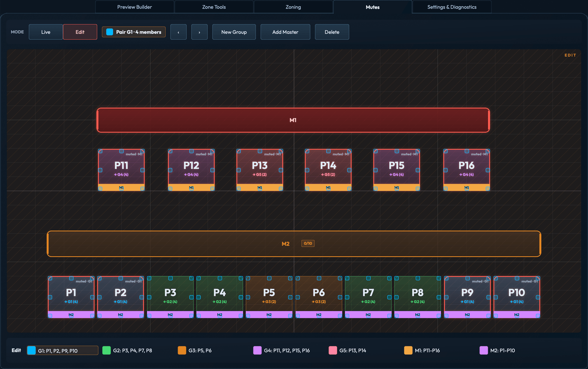This screenshot has height=369, width=588.
Task: Click the G5 (2) link on pad P13
Action: point(260,175)
